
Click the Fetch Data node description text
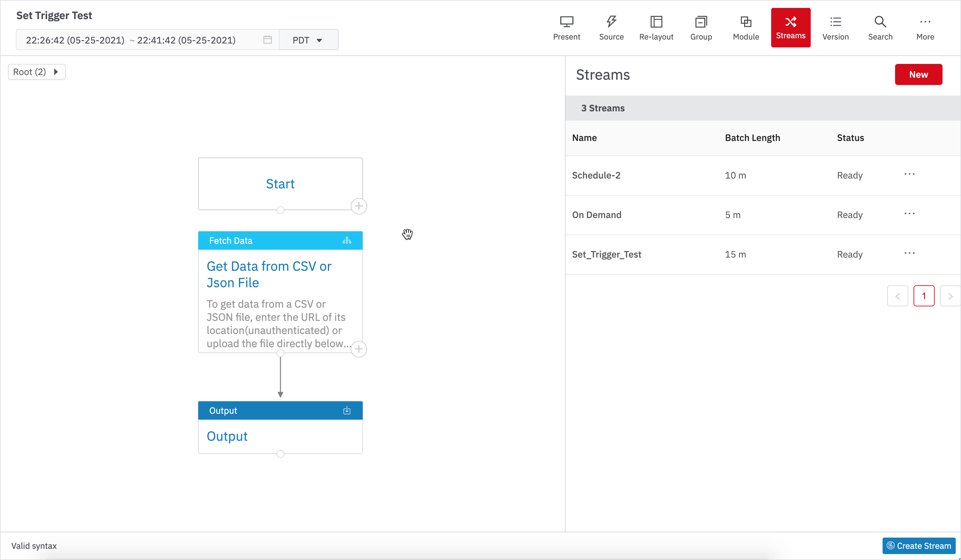[279, 324]
